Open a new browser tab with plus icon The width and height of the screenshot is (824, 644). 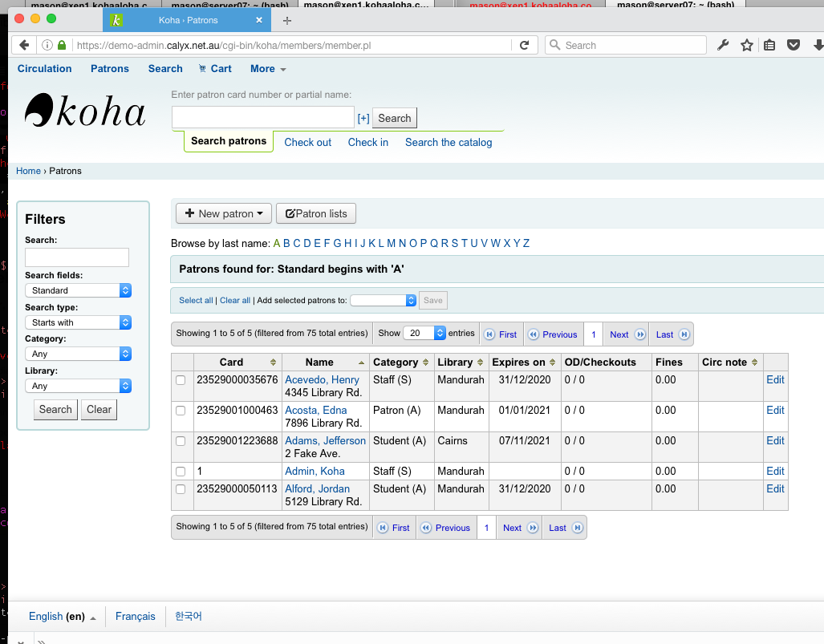pos(287,20)
